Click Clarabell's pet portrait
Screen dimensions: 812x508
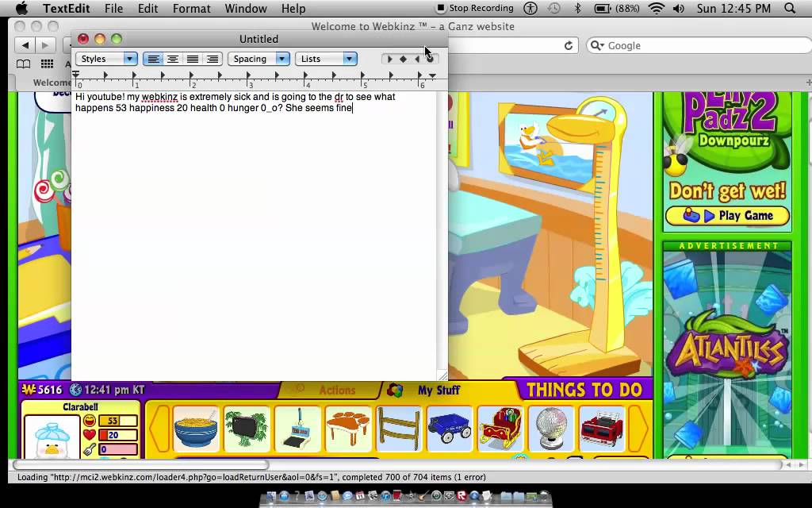[x=52, y=437]
